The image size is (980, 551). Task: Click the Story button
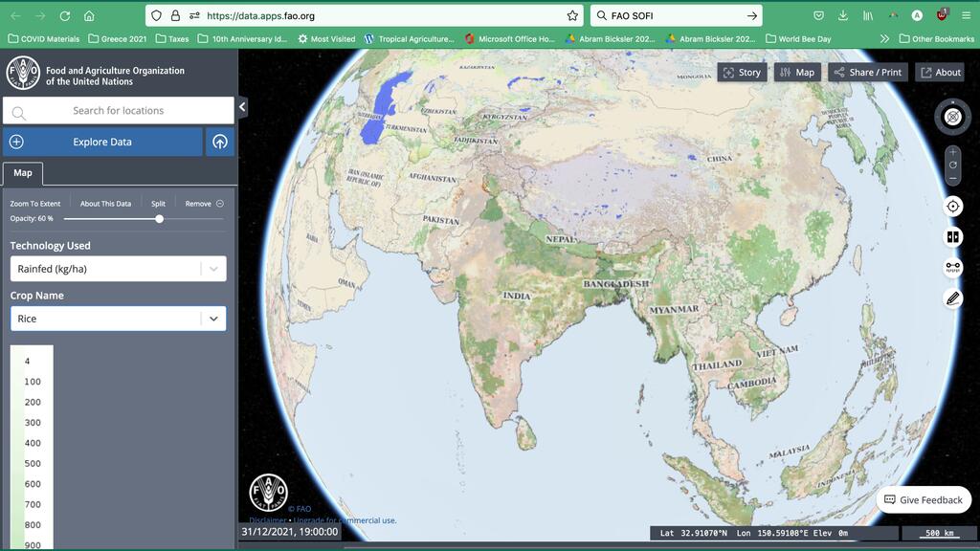[x=742, y=73]
